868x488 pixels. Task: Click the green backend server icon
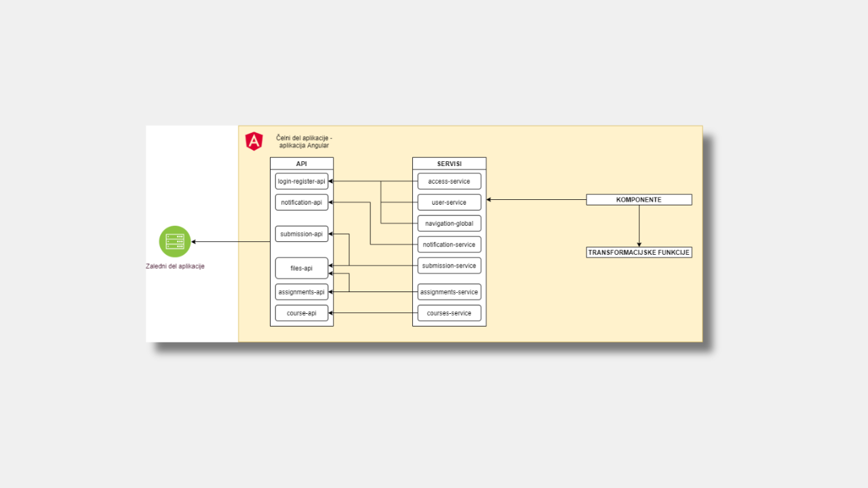(x=175, y=241)
